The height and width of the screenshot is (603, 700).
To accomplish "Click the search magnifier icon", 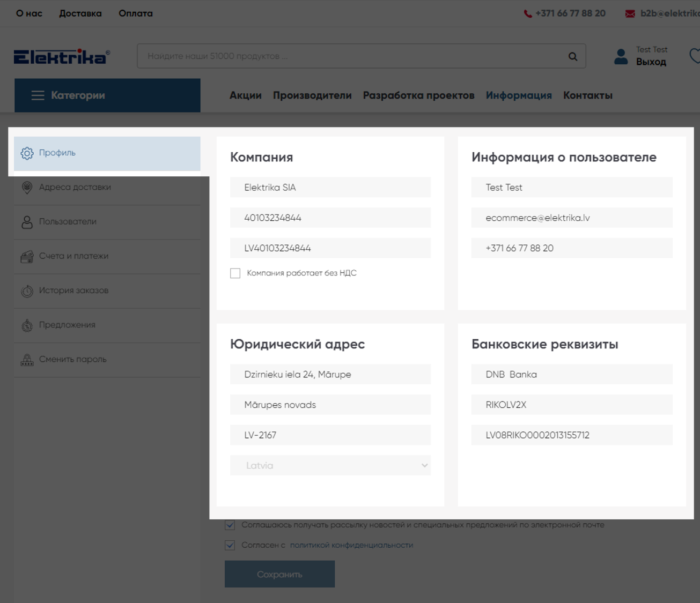I will (x=573, y=56).
